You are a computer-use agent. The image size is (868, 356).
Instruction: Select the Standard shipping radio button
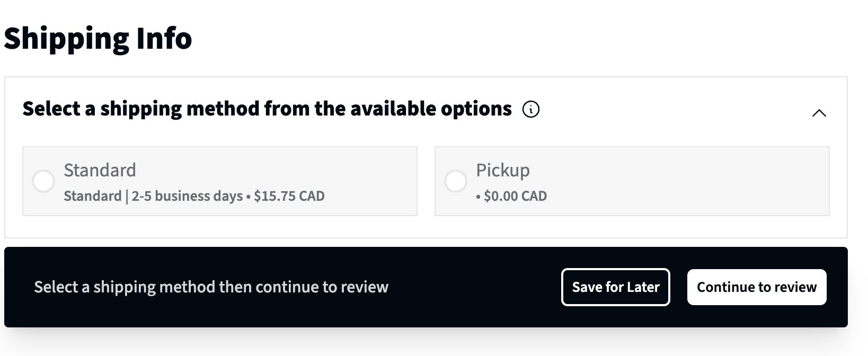tap(43, 181)
